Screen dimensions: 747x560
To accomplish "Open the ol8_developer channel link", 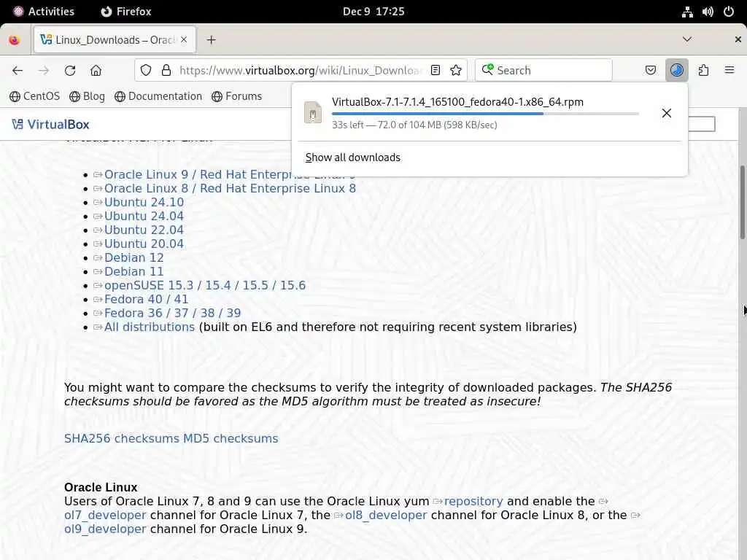I will (386, 516).
